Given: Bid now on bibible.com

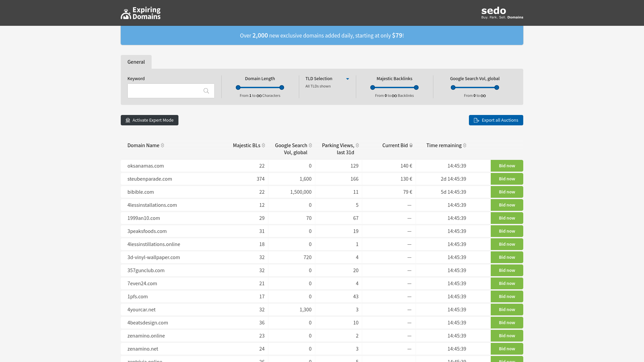Looking at the screenshot, I should 507,192.
